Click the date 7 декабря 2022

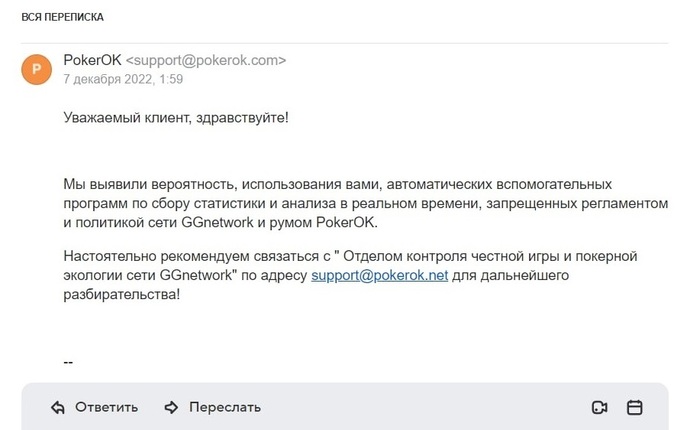click(x=107, y=78)
